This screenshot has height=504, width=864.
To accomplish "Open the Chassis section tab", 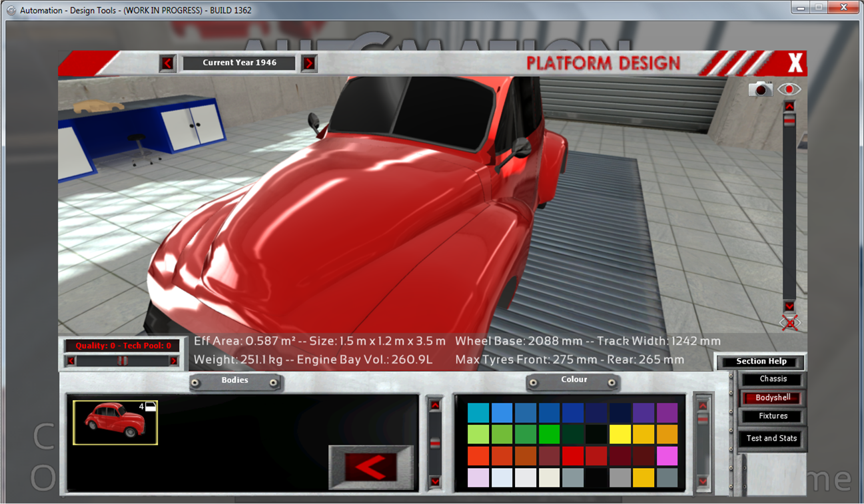I will (x=773, y=379).
